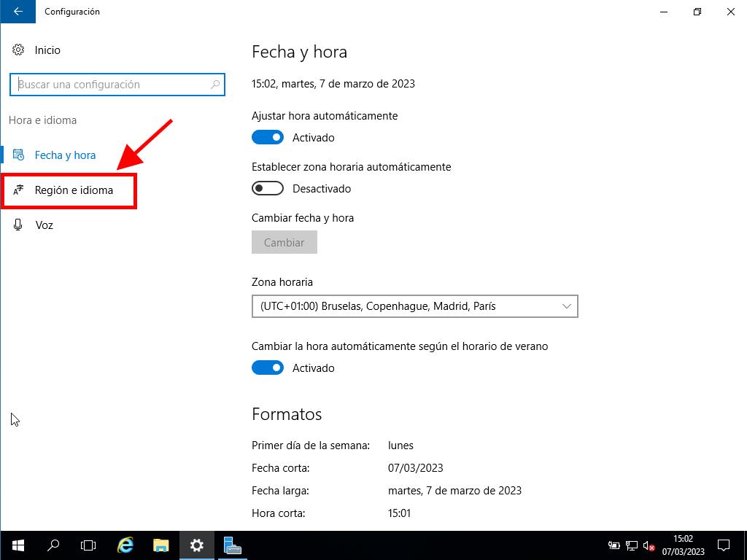Click the Cambiar button

pos(284,243)
